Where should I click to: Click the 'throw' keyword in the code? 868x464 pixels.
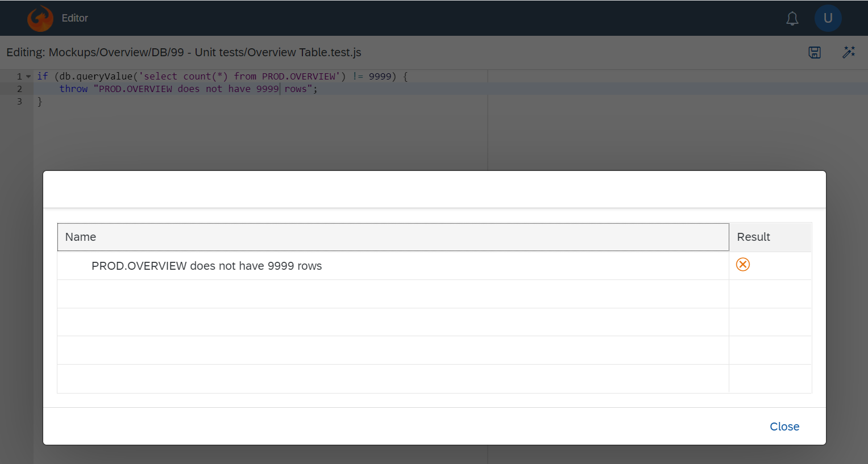tap(74, 89)
